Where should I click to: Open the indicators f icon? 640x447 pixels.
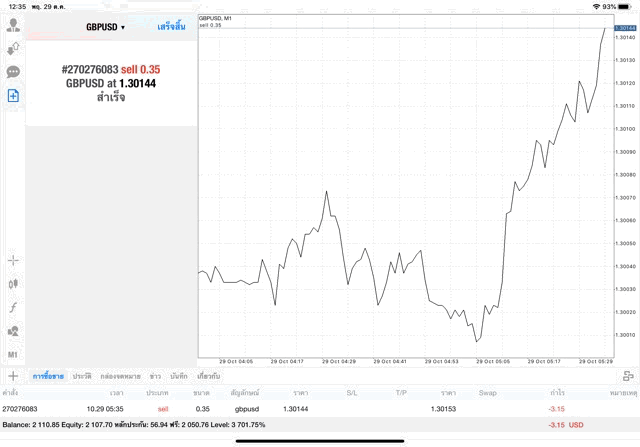click(13, 307)
